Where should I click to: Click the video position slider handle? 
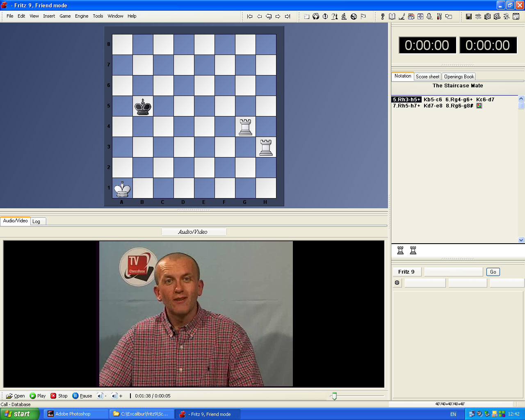(334, 396)
